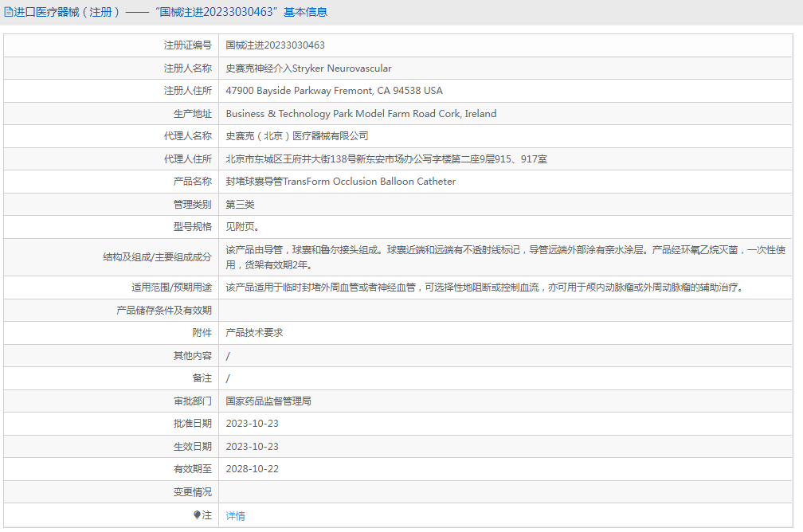Image resolution: width=803 pixels, height=532 pixels.
Task: Open the 详情 link
Action: click(235, 515)
